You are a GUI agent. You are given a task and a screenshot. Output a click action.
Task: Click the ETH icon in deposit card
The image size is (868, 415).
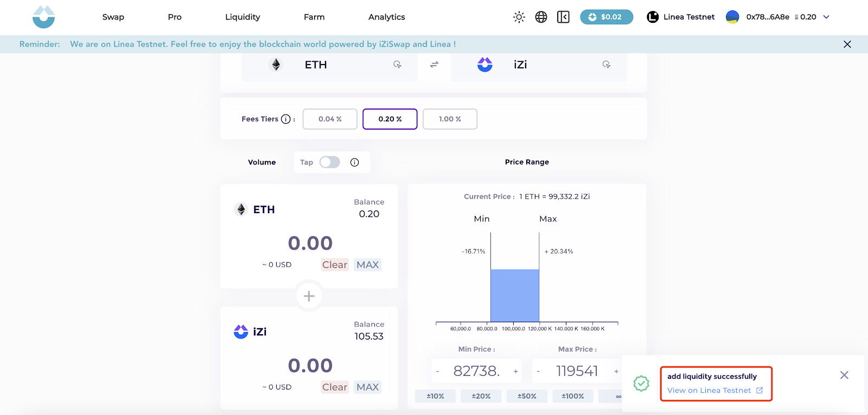point(241,209)
